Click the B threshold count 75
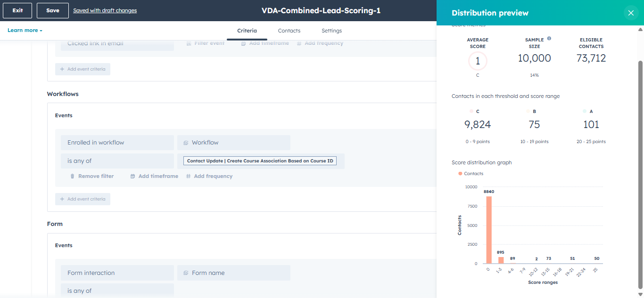This screenshot has width=644, height=298. (x=534, y=125)
